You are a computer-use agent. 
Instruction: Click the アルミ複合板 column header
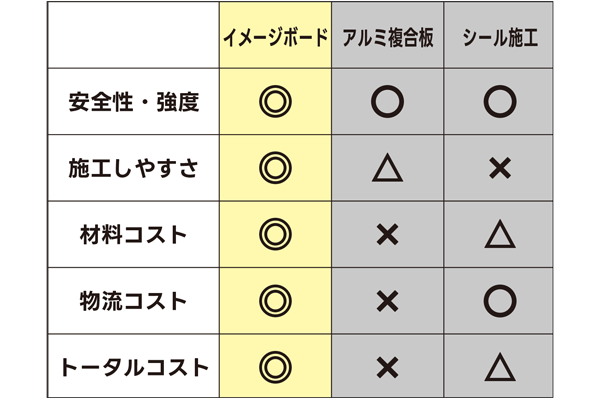click(388, 37)
